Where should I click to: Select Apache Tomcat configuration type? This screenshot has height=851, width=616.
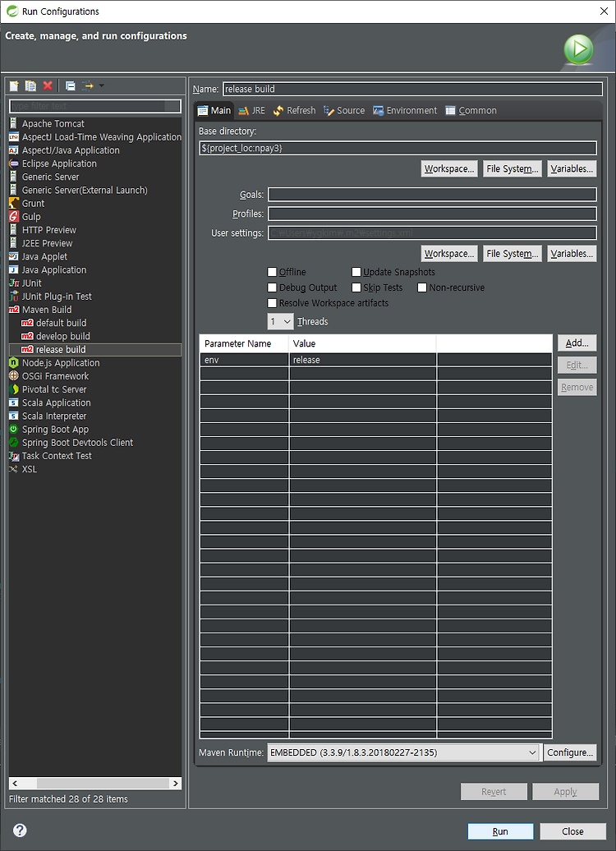[53, 124]
